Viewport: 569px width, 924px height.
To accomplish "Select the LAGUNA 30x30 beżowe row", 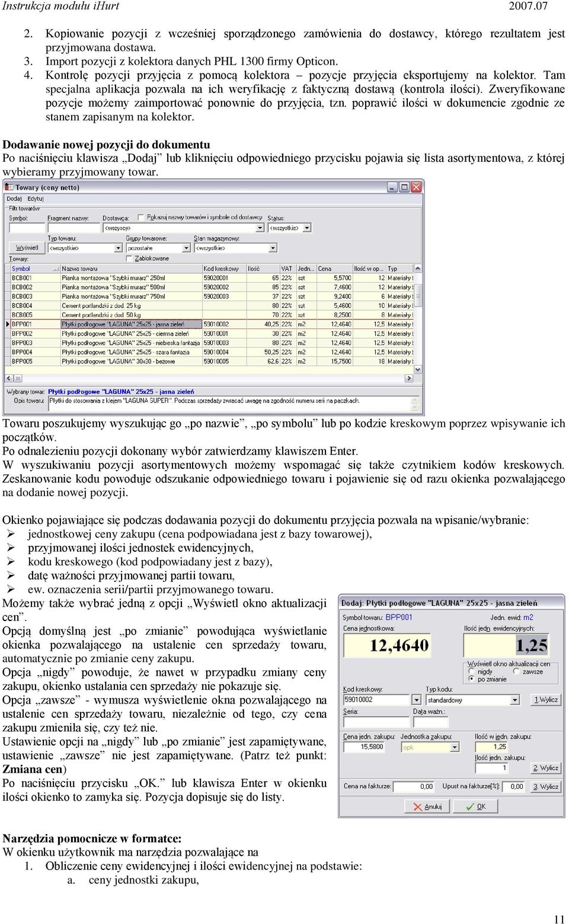I will (x=210, y=361).
